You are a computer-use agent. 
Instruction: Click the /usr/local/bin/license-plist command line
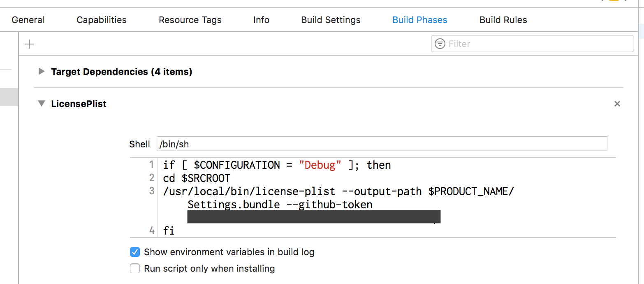338,191
